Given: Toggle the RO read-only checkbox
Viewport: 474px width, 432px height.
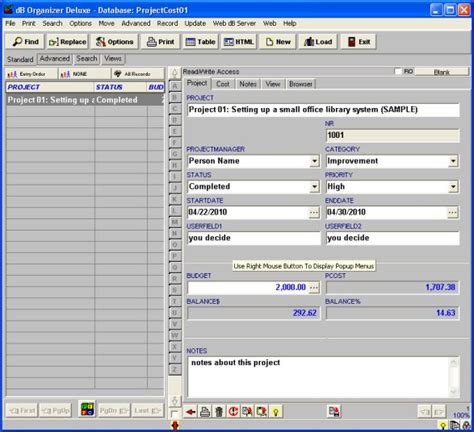Looking at the screenshot, I should pos(397,71).
